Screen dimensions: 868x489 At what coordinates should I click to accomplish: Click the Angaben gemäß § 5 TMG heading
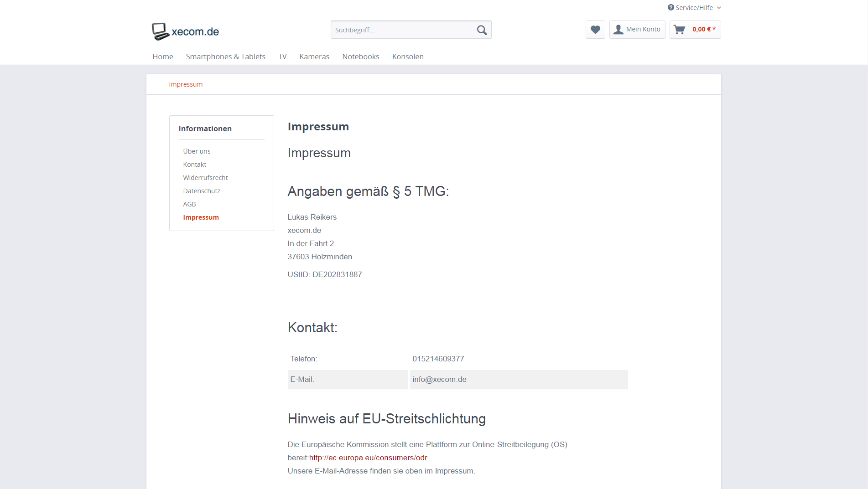368,191
